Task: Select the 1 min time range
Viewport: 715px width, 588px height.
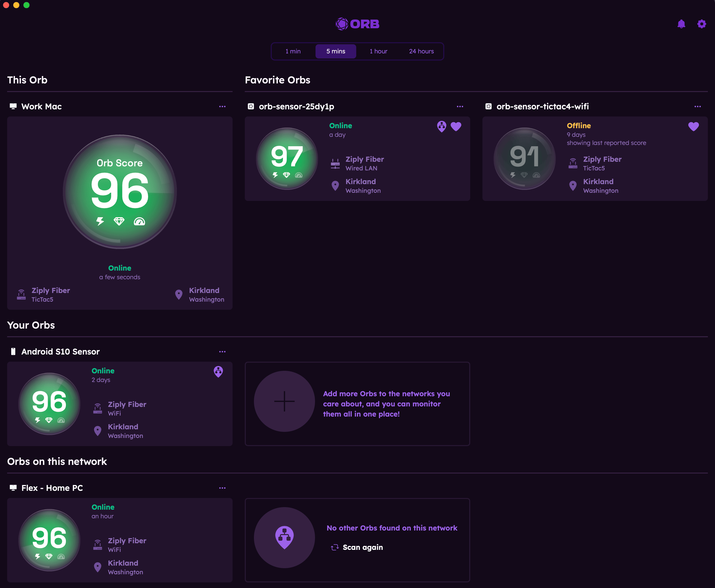Action: (293, 51)
